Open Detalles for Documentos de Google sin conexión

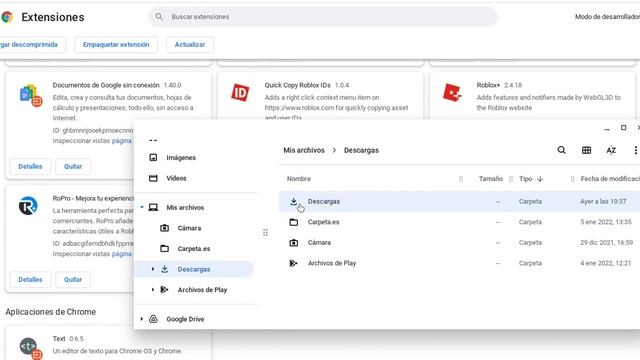pyautogui.click(x=30, y=167)
